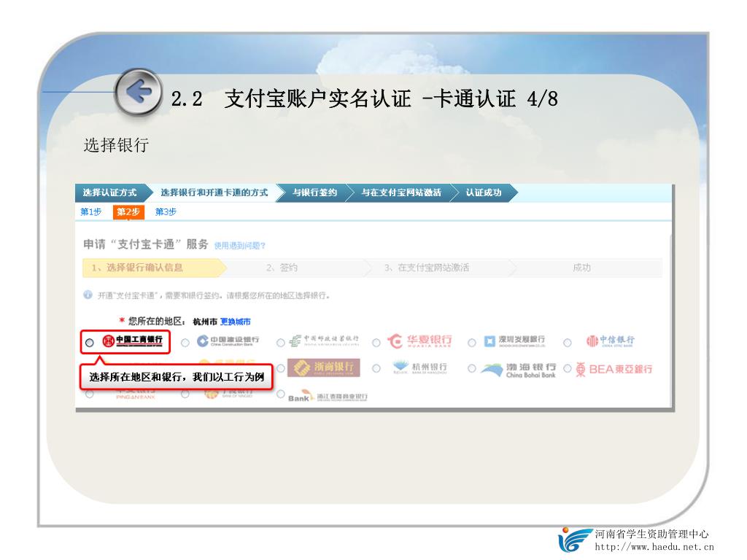Click the 使用遇到问题? help link
The width and height of the screenshot is (747, 560).
(x=239, y=246)
